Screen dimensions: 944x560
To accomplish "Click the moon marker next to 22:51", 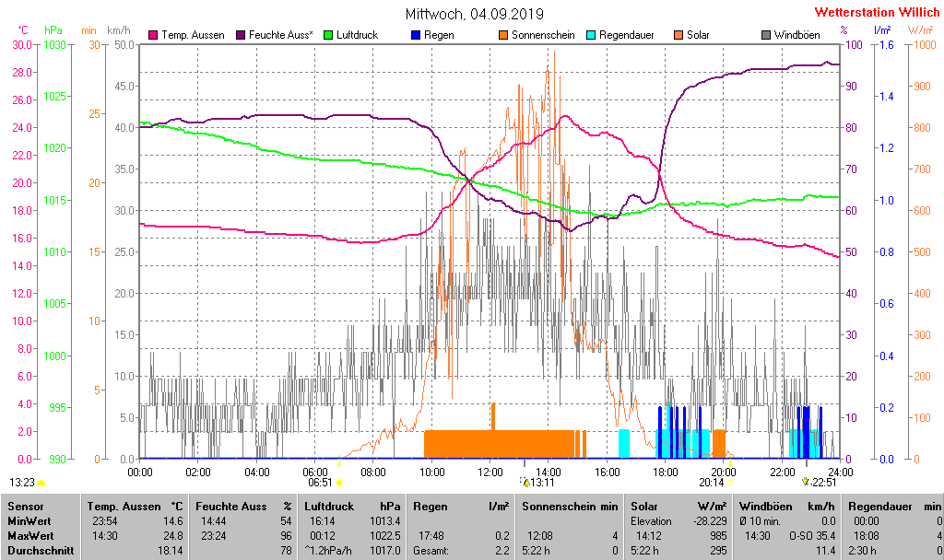I will (807, 482).
